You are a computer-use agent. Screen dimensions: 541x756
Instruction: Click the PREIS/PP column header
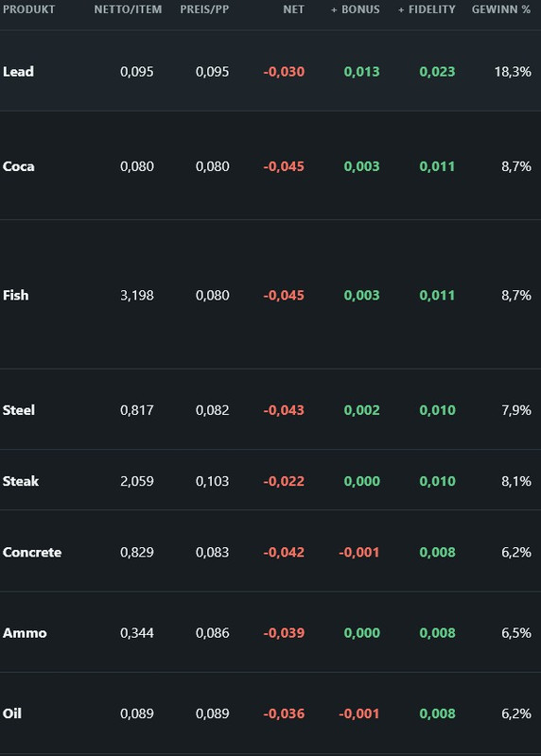pyautogui.click(x=204, y=9)
